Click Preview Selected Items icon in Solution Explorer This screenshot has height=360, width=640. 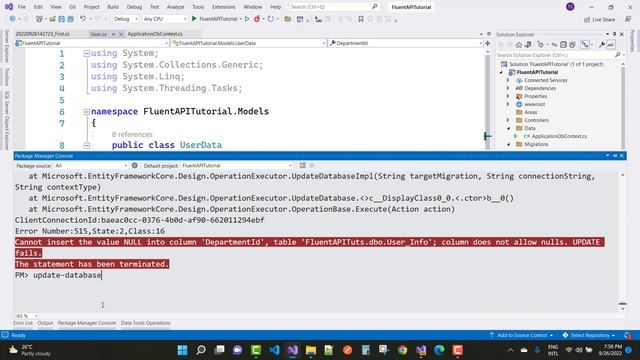pos(611,44)
